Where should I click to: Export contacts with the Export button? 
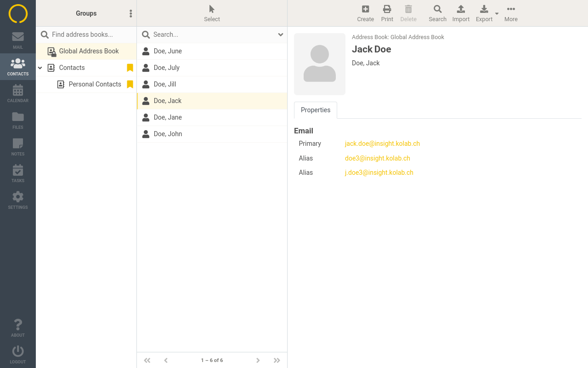click(x=484, y=13)
